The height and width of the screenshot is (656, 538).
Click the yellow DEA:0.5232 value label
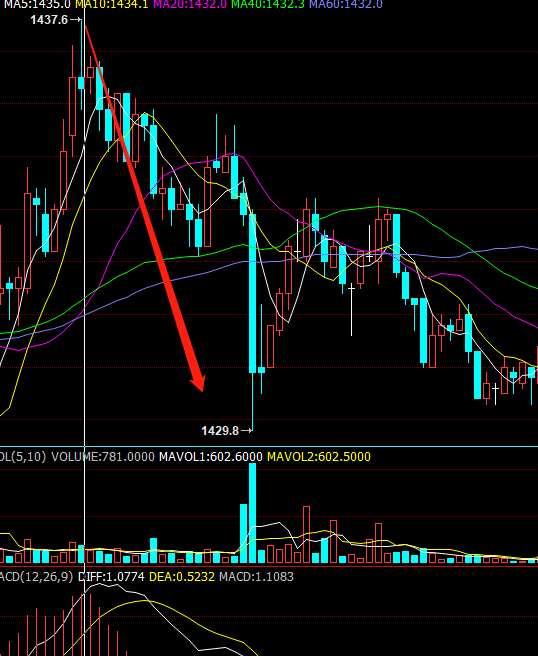pyautogui.click(x=182, y=577)
